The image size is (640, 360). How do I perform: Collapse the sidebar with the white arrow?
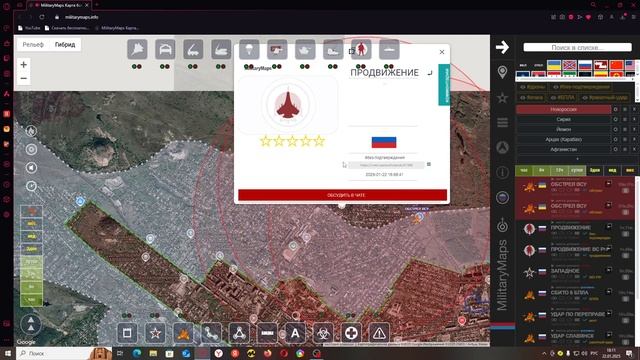502,47
